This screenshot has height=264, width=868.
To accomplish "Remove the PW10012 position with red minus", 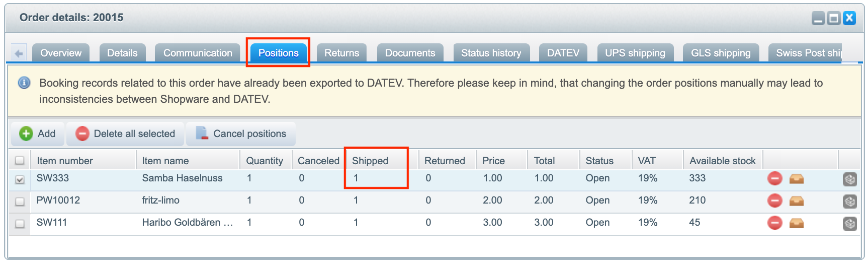I will (x=774, y=201).
